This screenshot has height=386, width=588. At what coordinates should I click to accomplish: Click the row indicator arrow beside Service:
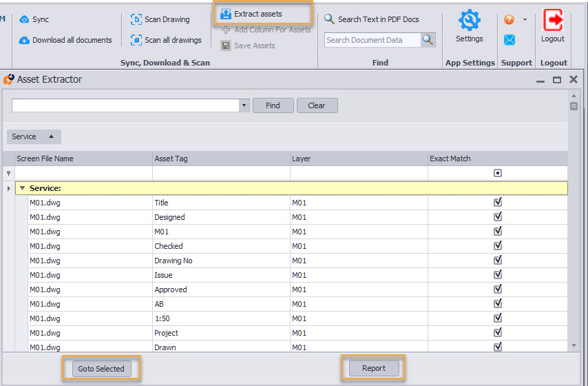[9, 188]
